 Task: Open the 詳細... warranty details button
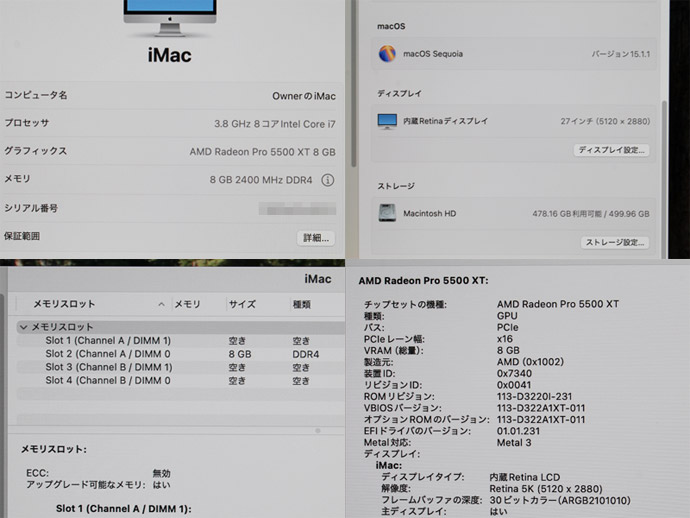[x=316, y=238]
